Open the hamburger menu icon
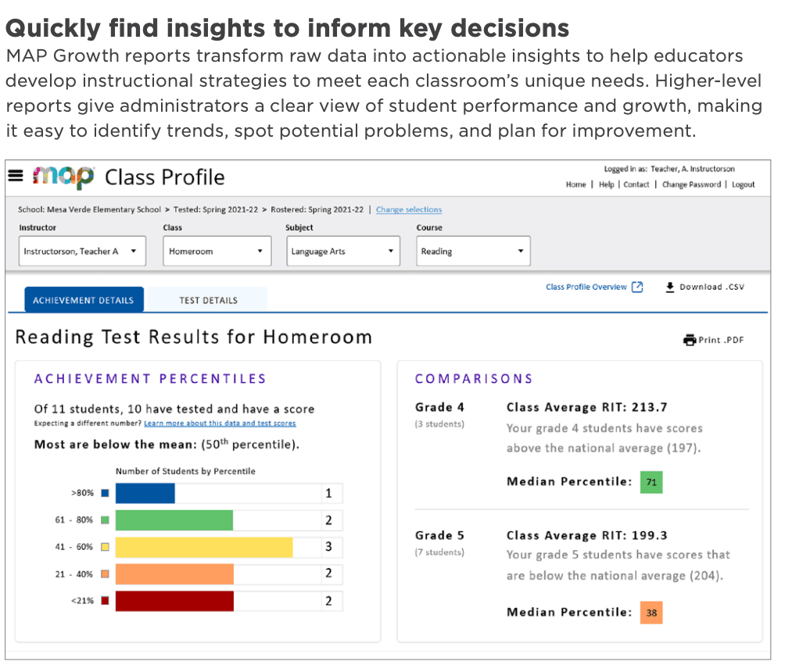785x672 pixels. tap(16, 176)
